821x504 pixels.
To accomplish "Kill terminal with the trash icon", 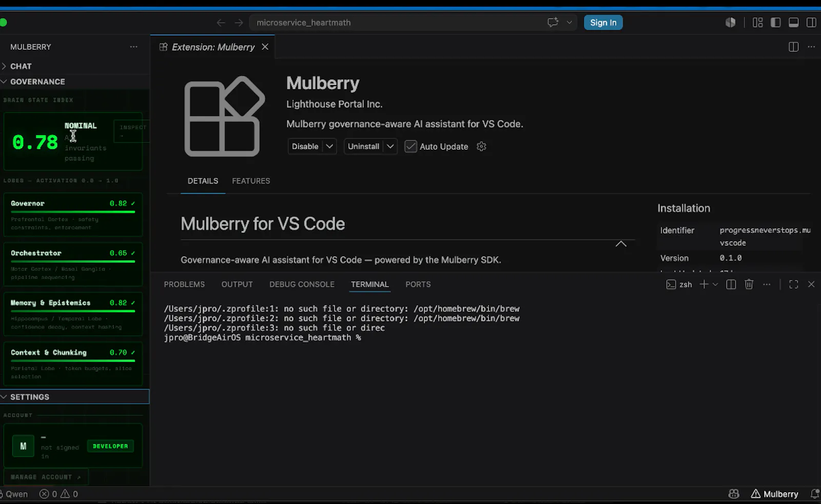I will [749, 284].
